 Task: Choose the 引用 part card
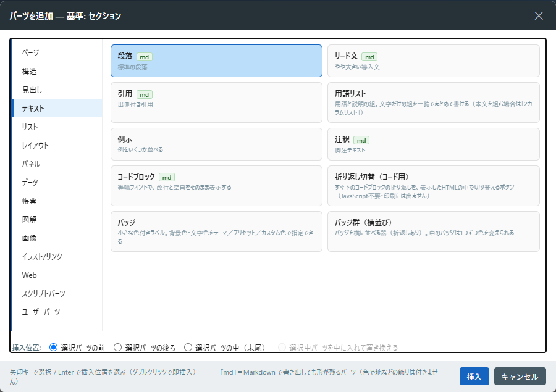point(216,102)
